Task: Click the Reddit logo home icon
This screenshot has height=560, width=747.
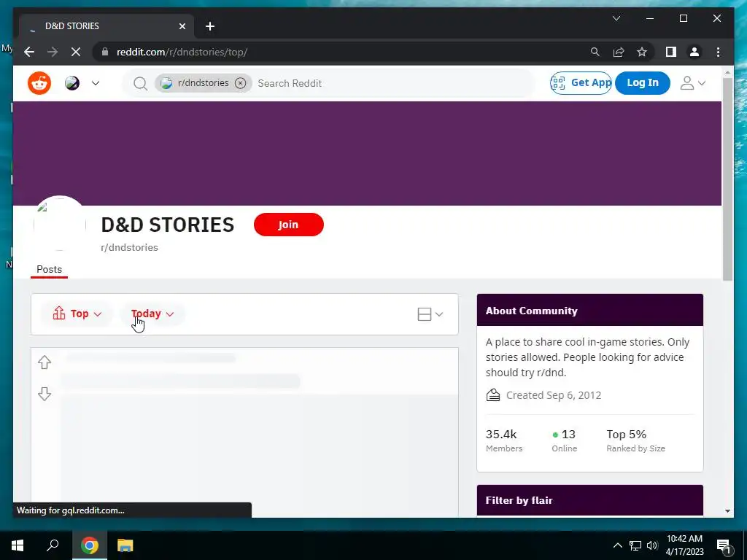Action: click(x=39, y=83)
